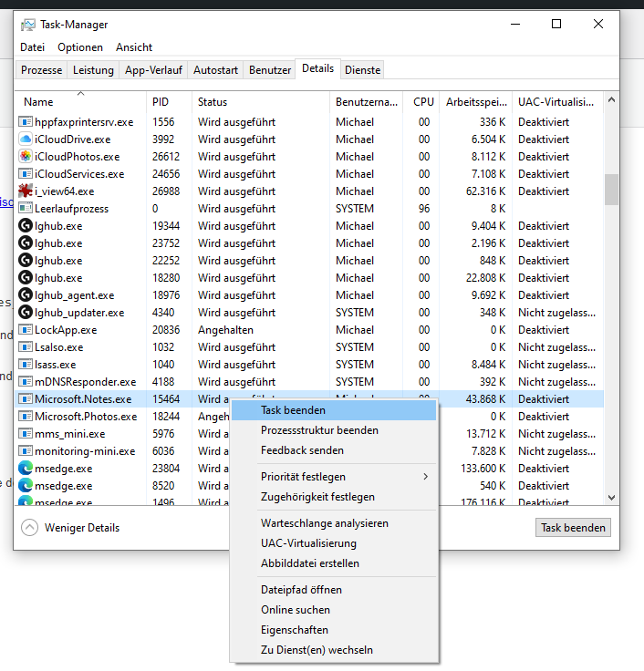Click lghub.exe icon with PID 19344
This screenshot has width=644, height=671.
pos(26,225)
